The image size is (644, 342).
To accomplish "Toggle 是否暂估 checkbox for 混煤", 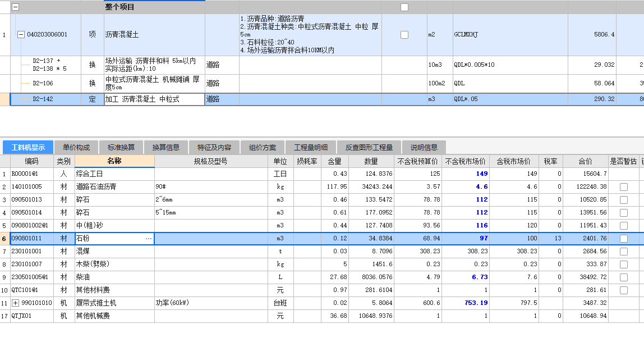I will coord(623,251).
